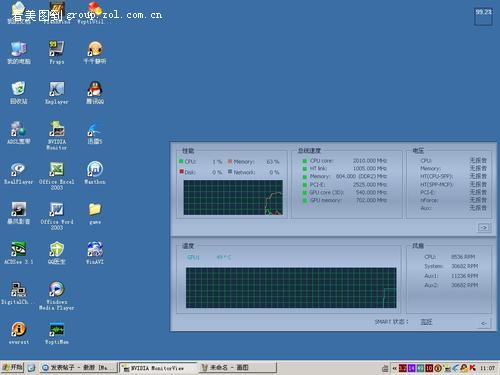Launch RealPlayer from the desktop
500x375 pixels.
pos(19,173)
